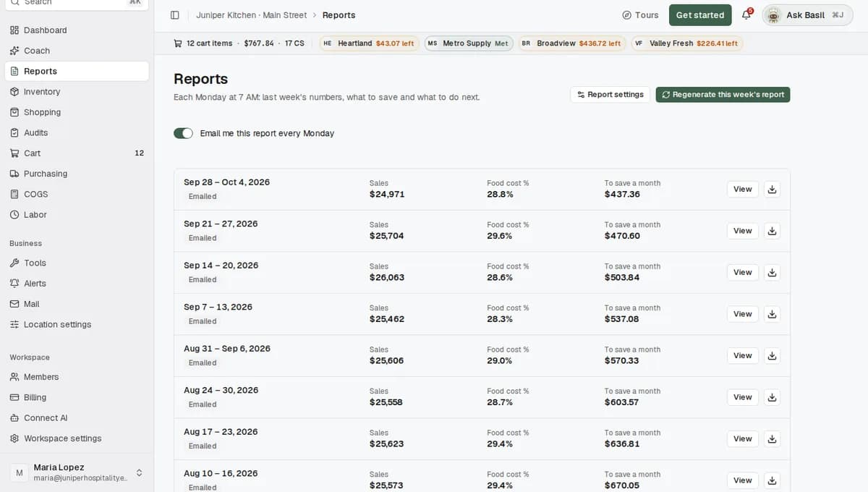Click 12 cart items summary

click(210, 43)
